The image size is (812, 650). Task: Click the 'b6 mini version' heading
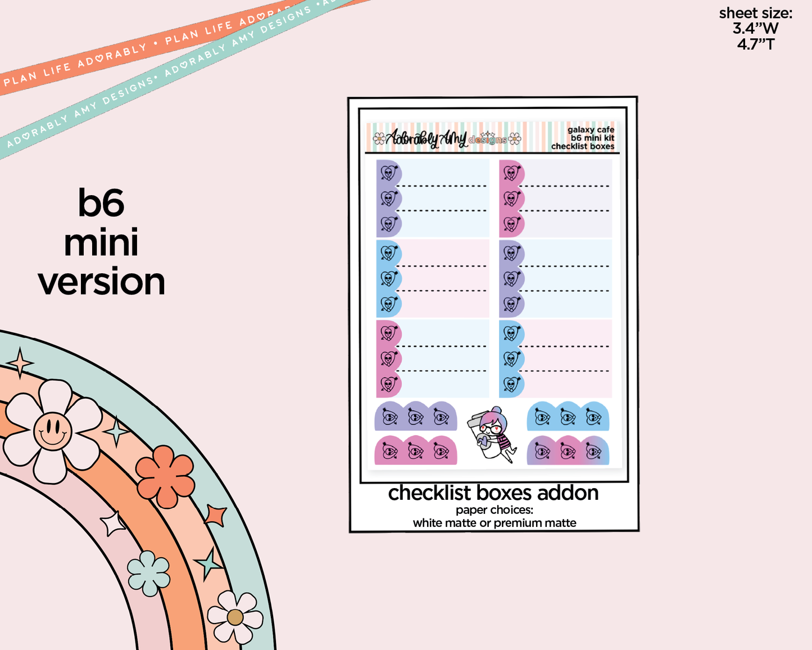pyautogui.click(x=102, y=242)
